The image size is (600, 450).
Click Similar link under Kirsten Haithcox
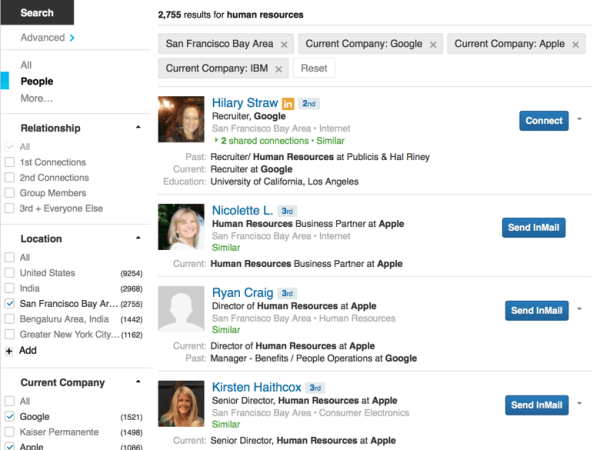226,424
